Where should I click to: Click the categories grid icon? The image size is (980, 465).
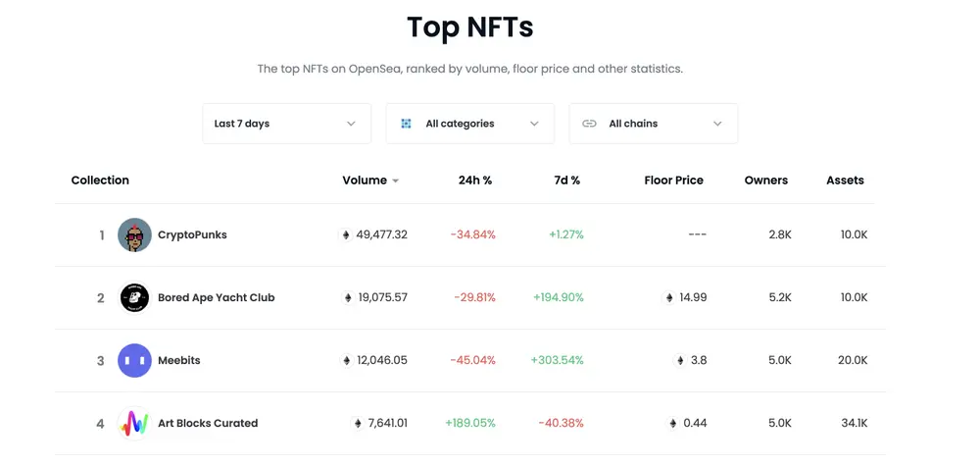pyautogui.click(x=406, y=124)
